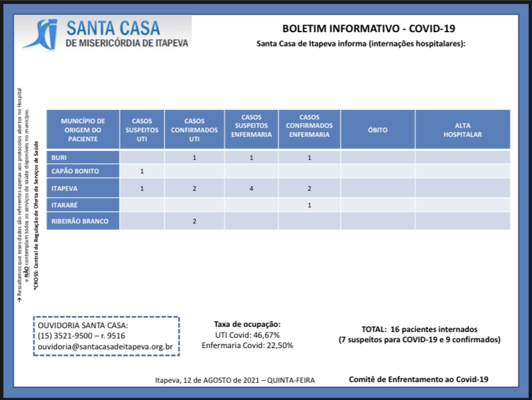
Task: Select the 'CASOS CONFIRMADOS UTI' column header
Action: click(195, 130)
